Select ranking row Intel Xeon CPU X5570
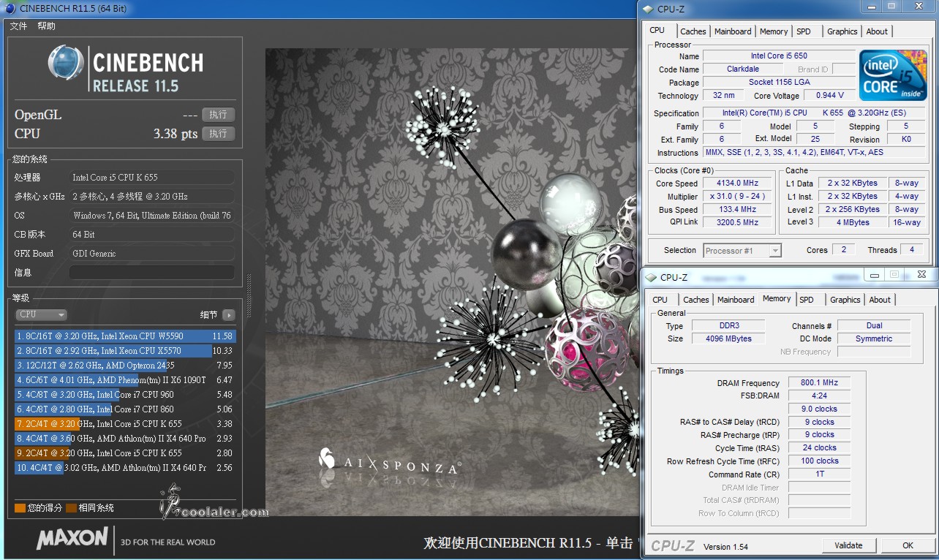Screen dimensions: 939x560 124,351
